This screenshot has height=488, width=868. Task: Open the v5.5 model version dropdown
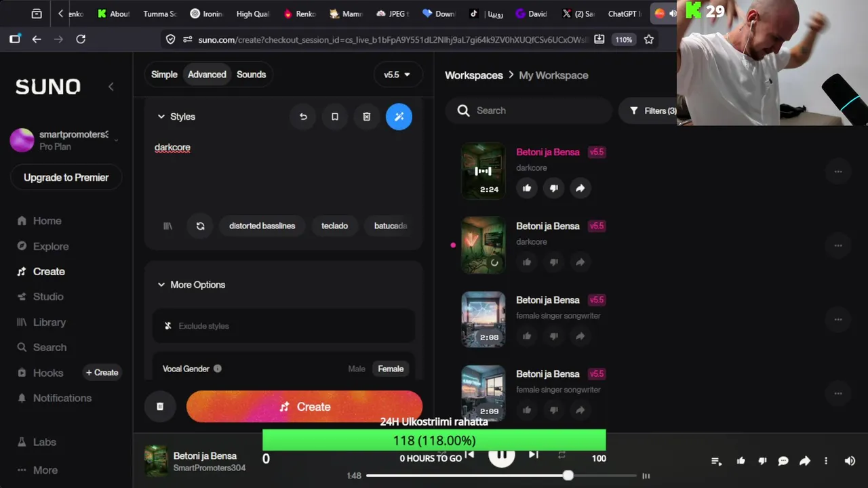point(397,75)
